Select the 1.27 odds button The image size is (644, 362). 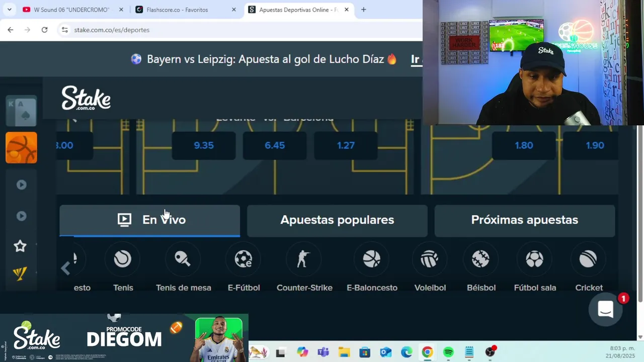346,145
